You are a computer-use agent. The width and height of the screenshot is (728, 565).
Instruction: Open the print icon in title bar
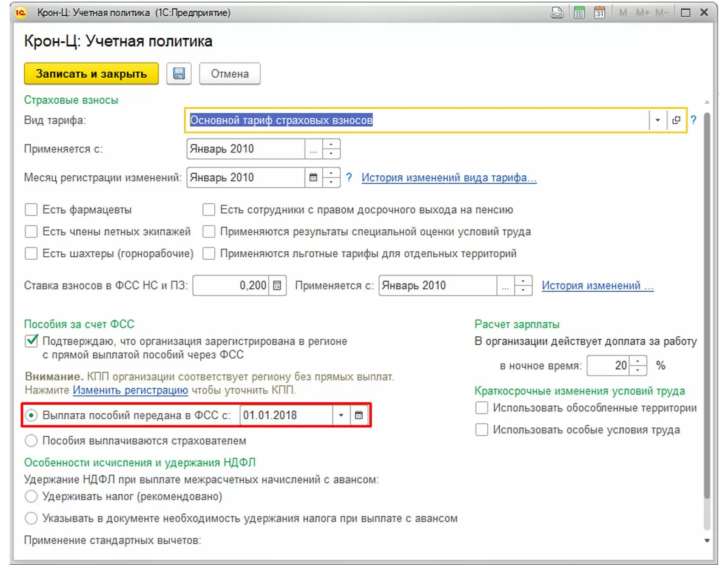tap(557, 12)
